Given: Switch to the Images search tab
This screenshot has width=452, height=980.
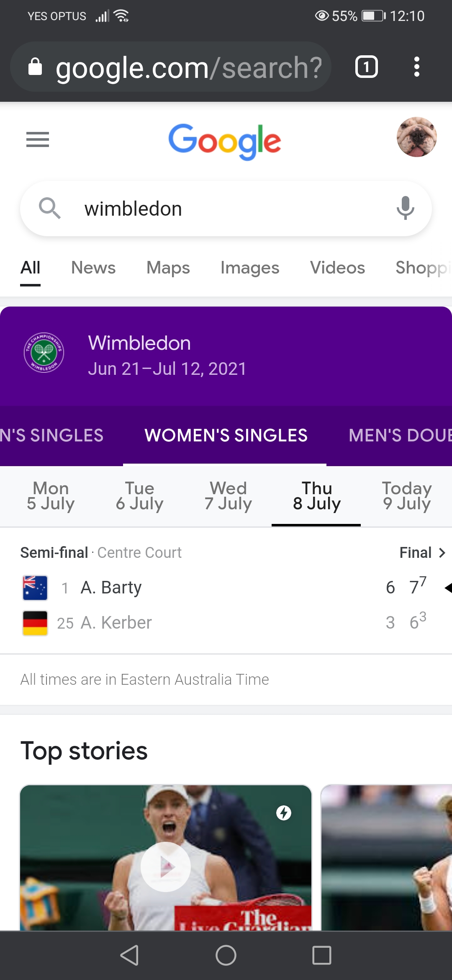Looking at the screenshot, I should point(250,268).
